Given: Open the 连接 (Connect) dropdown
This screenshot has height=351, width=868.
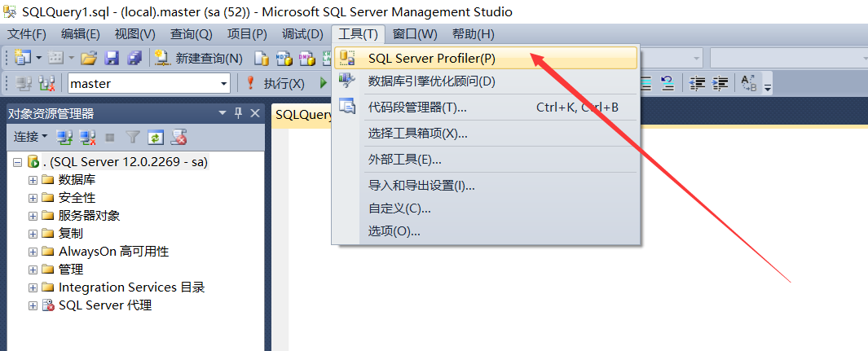Looking at the screenshot, I should pos(32,137).
